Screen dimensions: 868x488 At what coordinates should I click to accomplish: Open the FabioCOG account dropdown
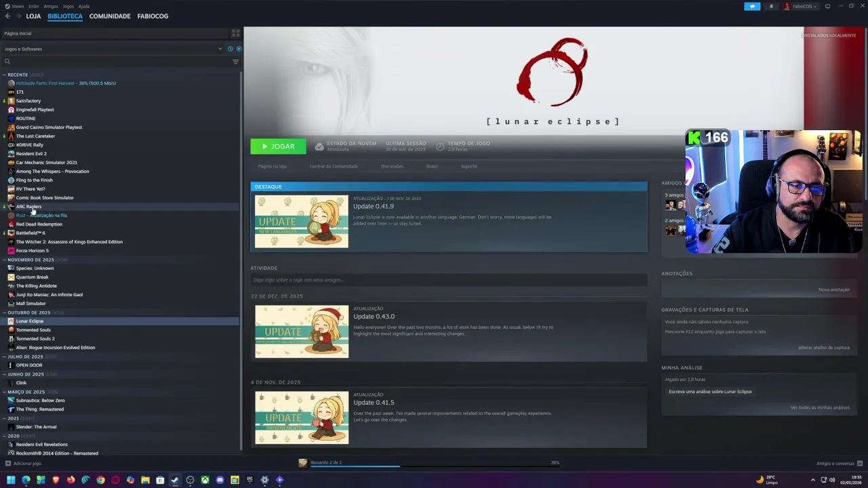(800, 6)
